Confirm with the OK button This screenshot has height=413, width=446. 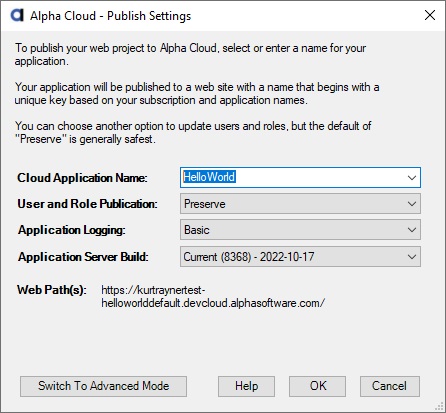click(317, 386)
